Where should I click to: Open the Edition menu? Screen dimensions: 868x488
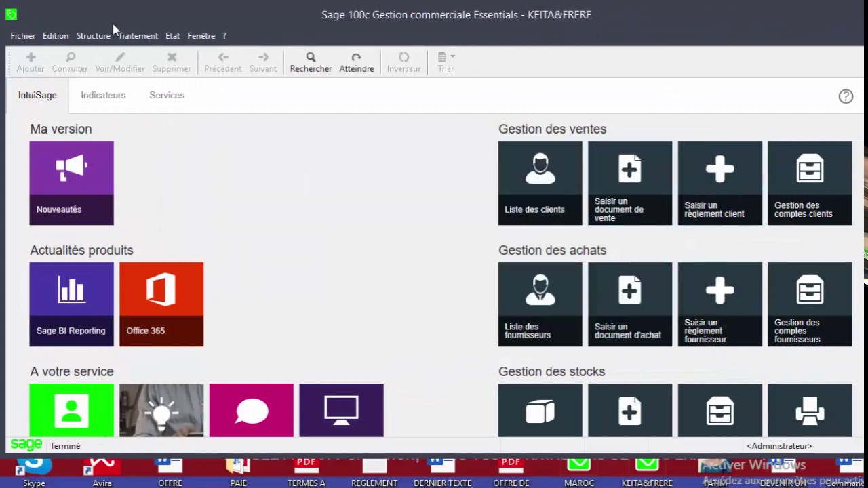[56, 36]
